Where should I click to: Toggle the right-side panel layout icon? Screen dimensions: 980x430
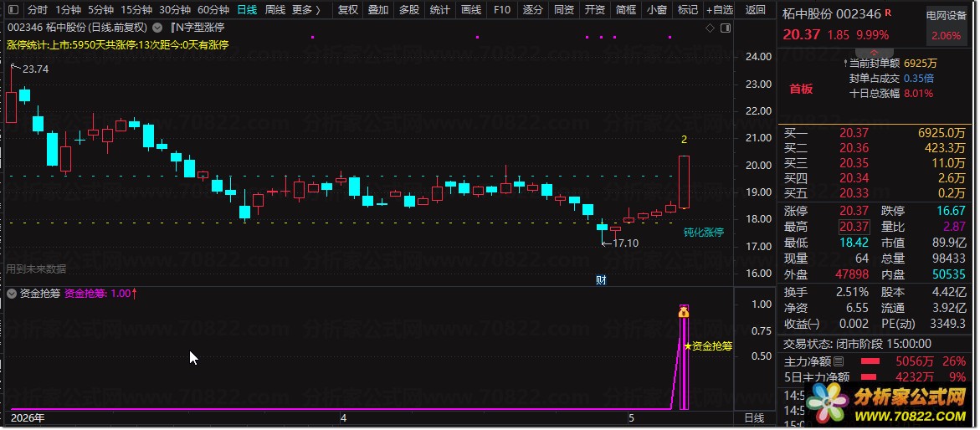(726, 28)
